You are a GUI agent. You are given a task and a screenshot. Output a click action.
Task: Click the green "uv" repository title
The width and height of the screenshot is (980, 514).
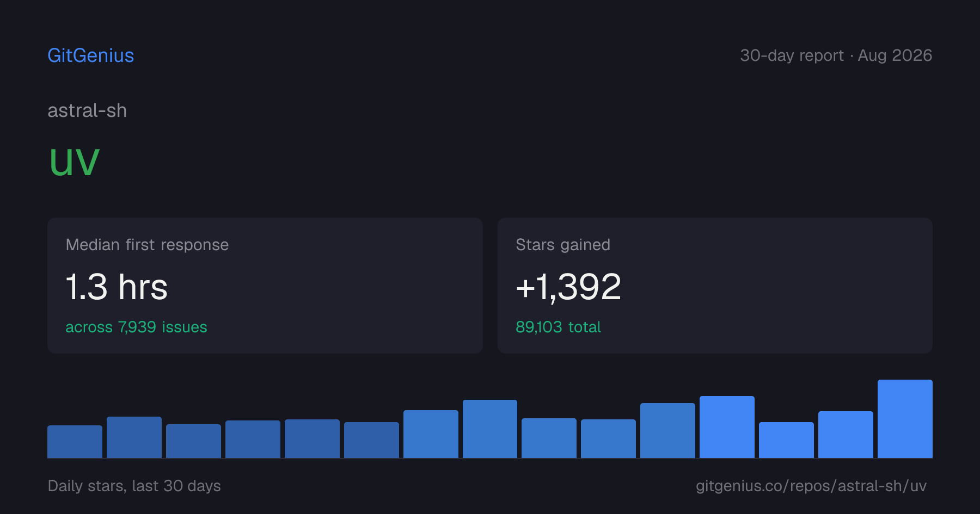coord(75,162)
